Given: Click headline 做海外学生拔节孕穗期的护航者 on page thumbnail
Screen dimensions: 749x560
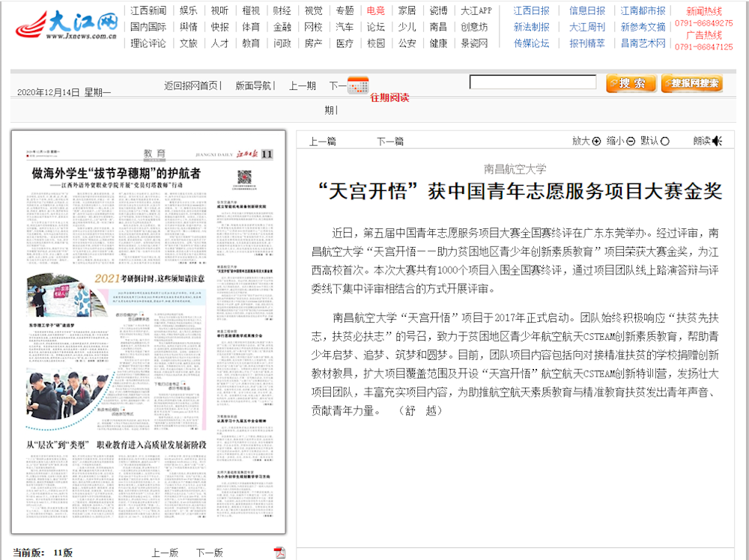Looking at the screenshot, I should pyautogui.click(x=115, y=173).
